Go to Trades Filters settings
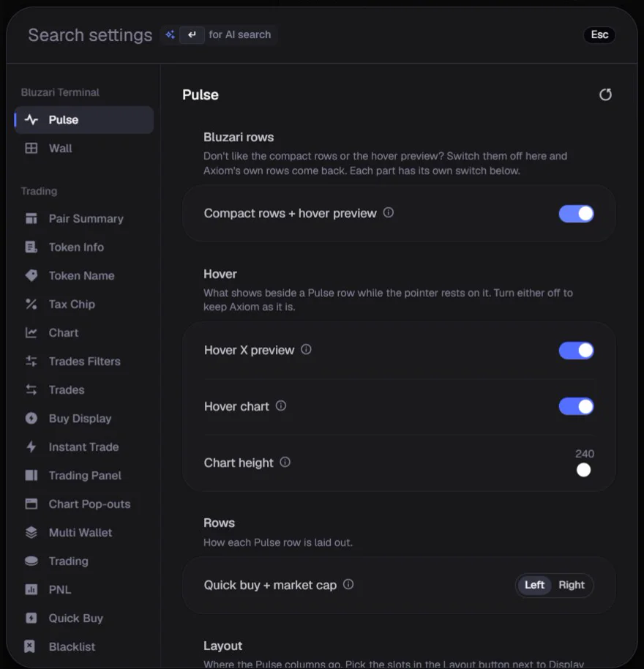644x669 pixels. pyautogui.click(x=84, y=362)
